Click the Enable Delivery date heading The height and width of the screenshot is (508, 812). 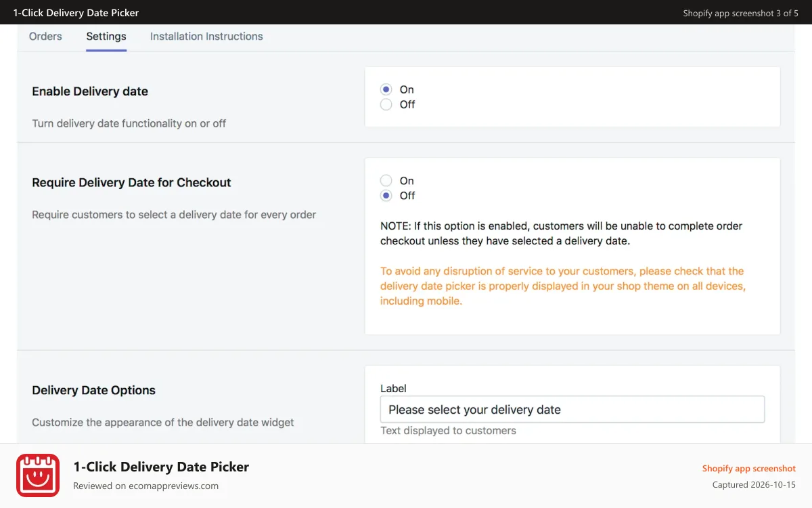coord(90,91)
